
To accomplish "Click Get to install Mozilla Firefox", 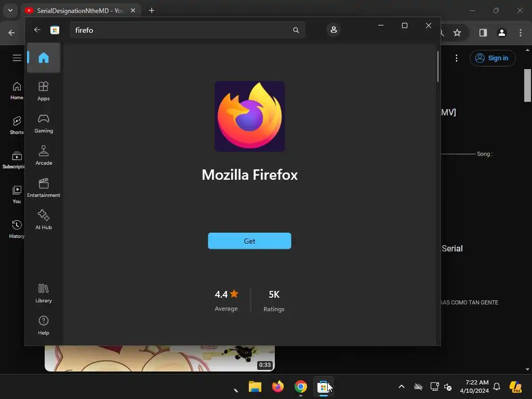I will point(249,241).
